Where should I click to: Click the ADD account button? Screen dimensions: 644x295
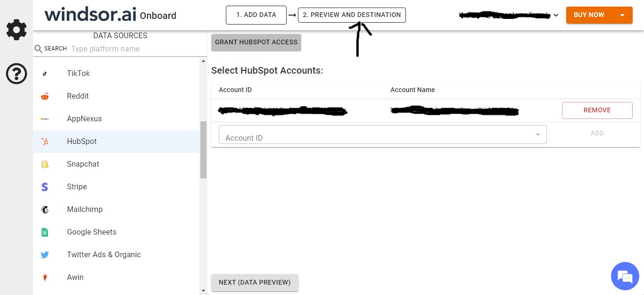597,133
